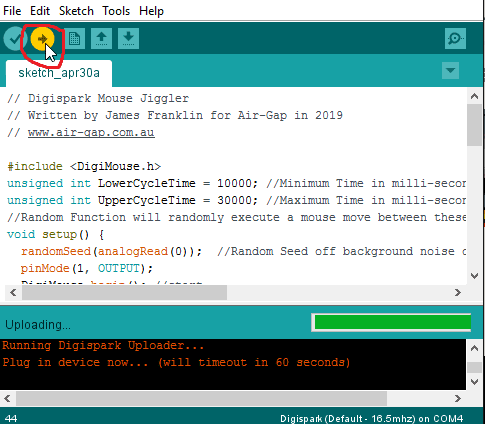Expand the tab options dropdown arrow
Screen dimensions: 485x424
(450, 71)
